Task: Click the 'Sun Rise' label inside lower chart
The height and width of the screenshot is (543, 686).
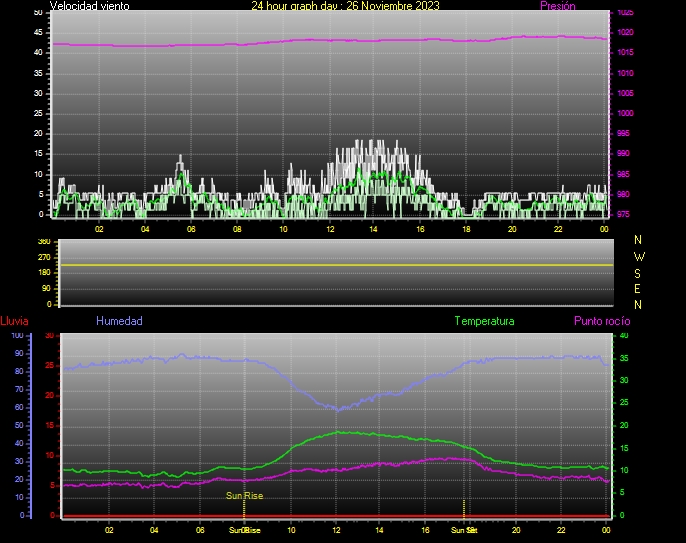Action: [x=245, y=496]
